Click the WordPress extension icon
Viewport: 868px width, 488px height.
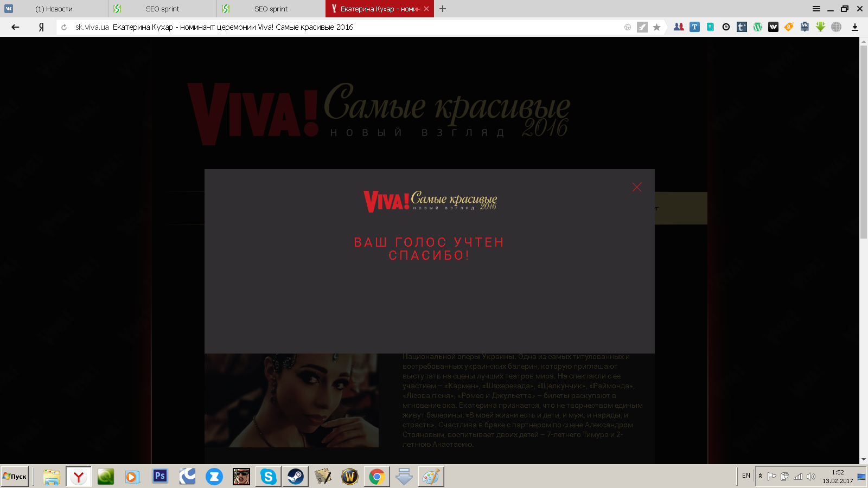point(757,27)
